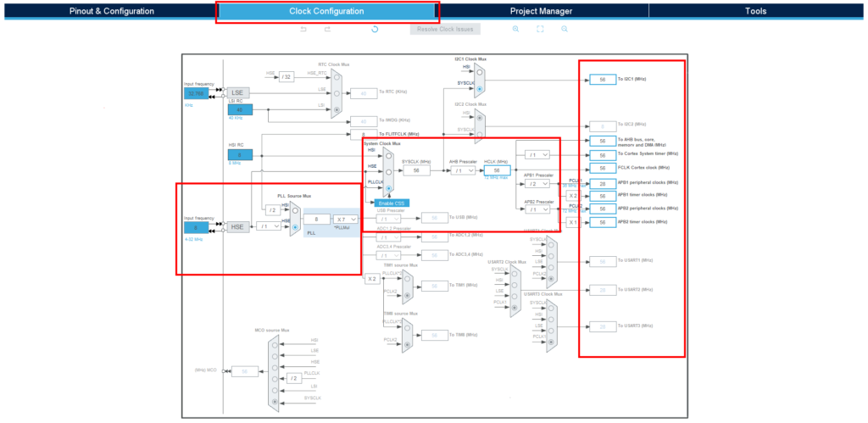Screen dimensions: 868x423
Task: Zoom in on the clock diagram
Action: tap(515, 29)
